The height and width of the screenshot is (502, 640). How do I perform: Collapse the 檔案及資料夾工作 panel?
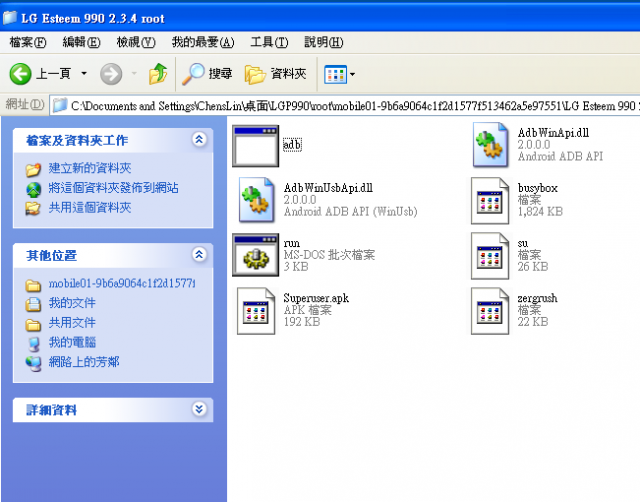tap(199, 140)
